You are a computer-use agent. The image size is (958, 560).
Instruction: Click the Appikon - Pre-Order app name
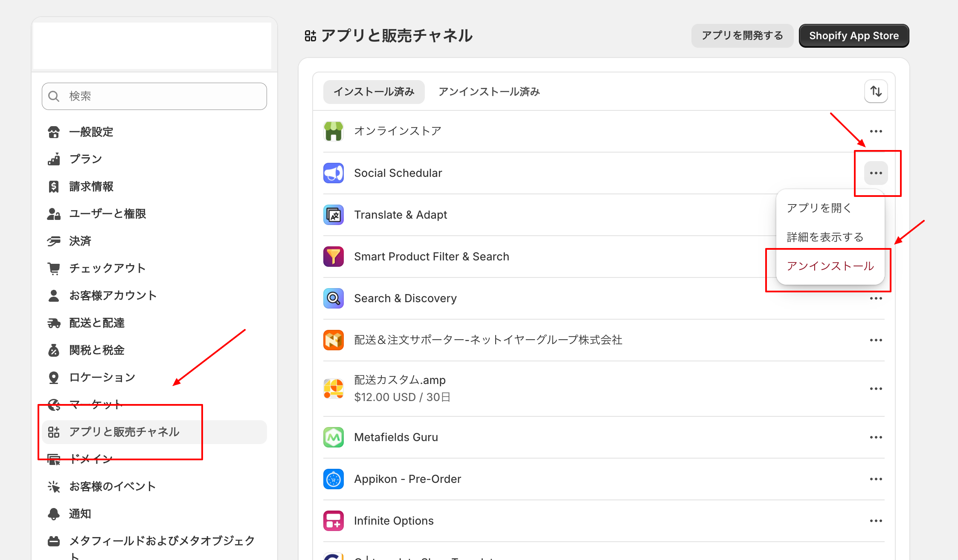407,479
